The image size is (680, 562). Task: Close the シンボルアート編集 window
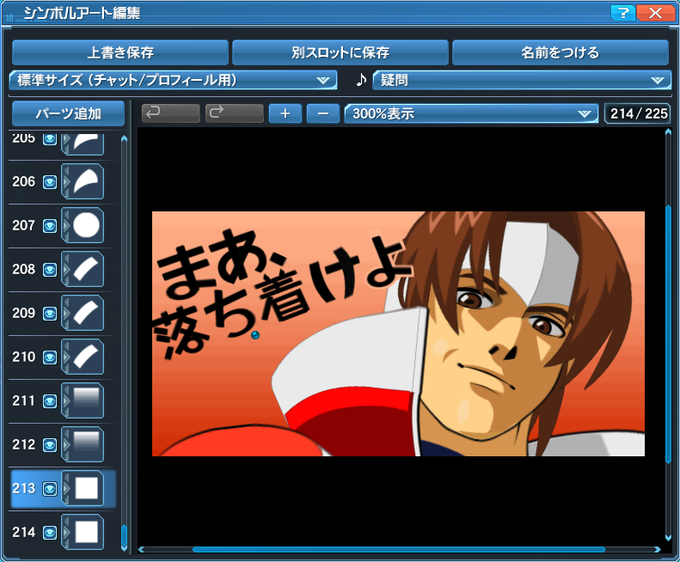(655, 13)
